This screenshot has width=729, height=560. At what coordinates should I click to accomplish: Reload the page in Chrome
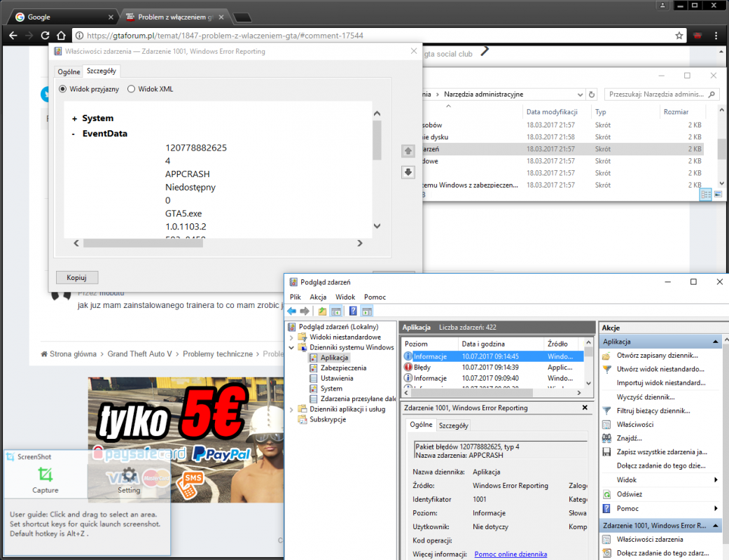point(45,35)
